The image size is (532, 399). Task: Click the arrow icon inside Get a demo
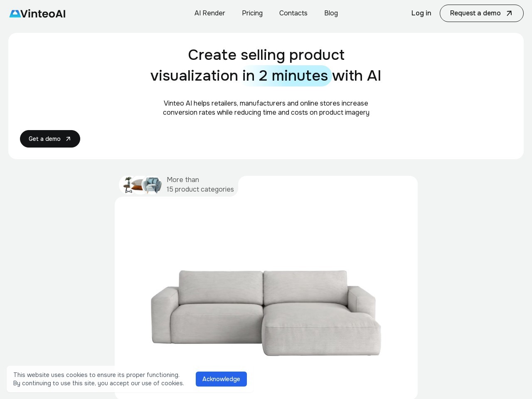[68, 139]
